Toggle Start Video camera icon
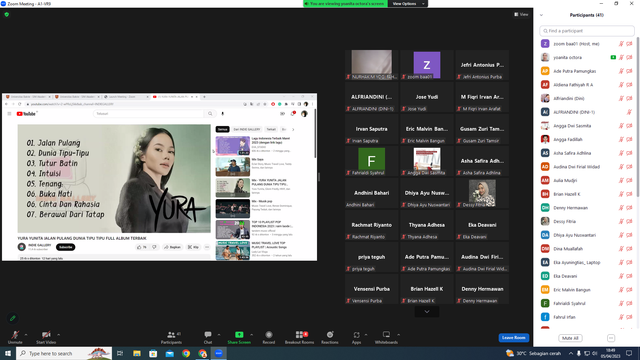The width and height of the screenshot is (640, 360). point(46,335)
